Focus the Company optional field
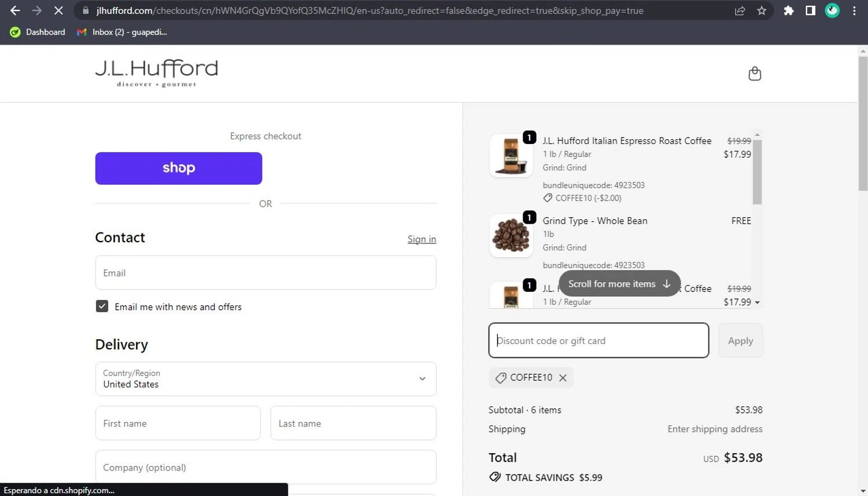This screenshot has width=868, height=496. 266,467
